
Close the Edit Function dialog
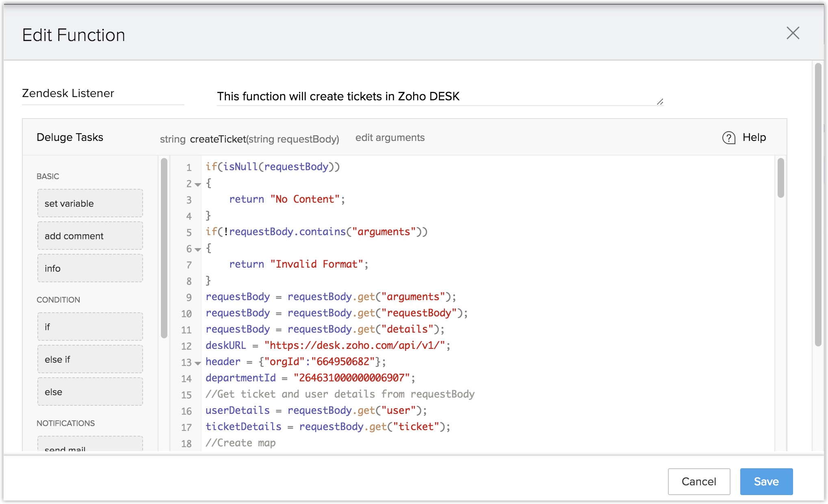[792, 33]
